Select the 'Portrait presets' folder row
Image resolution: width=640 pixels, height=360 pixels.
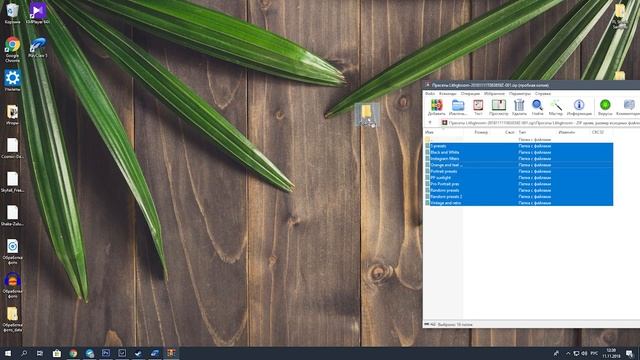519,171
